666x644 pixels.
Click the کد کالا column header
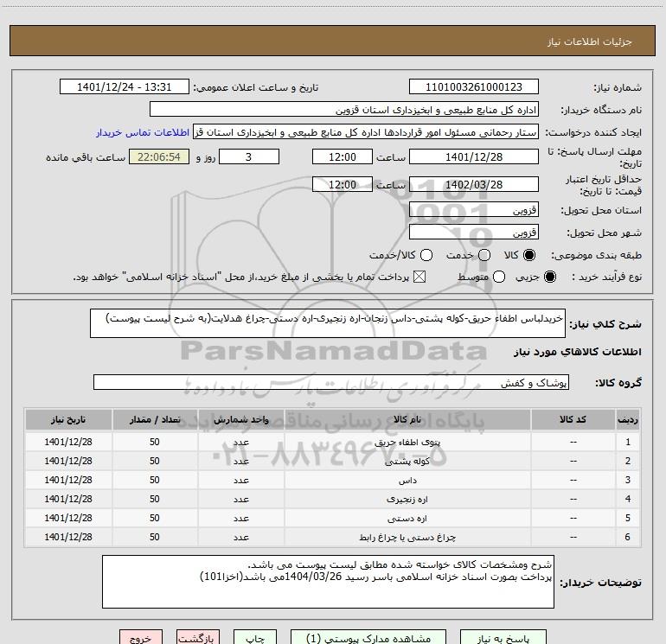[x=573, y=419]
